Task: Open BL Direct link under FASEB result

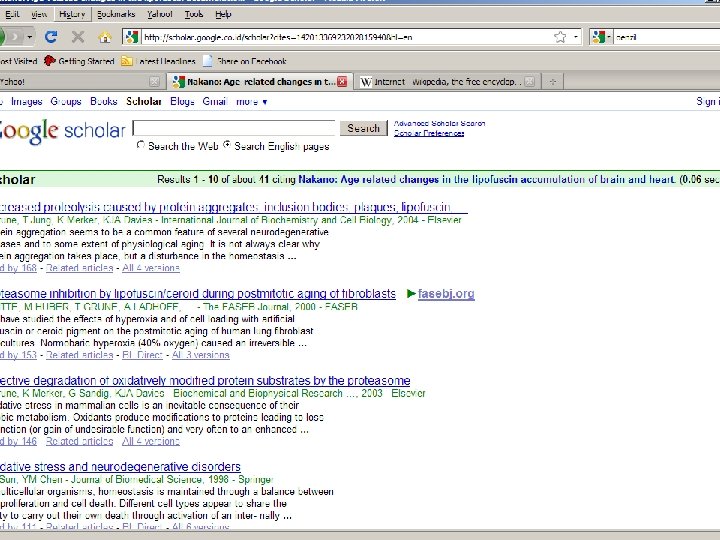Action: 142,355
